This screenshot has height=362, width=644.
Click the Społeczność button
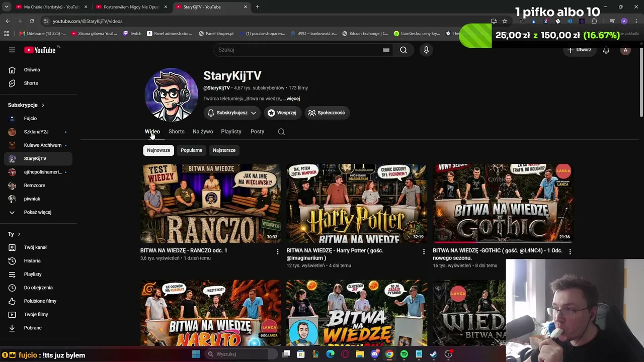click(x=327, y=113)
